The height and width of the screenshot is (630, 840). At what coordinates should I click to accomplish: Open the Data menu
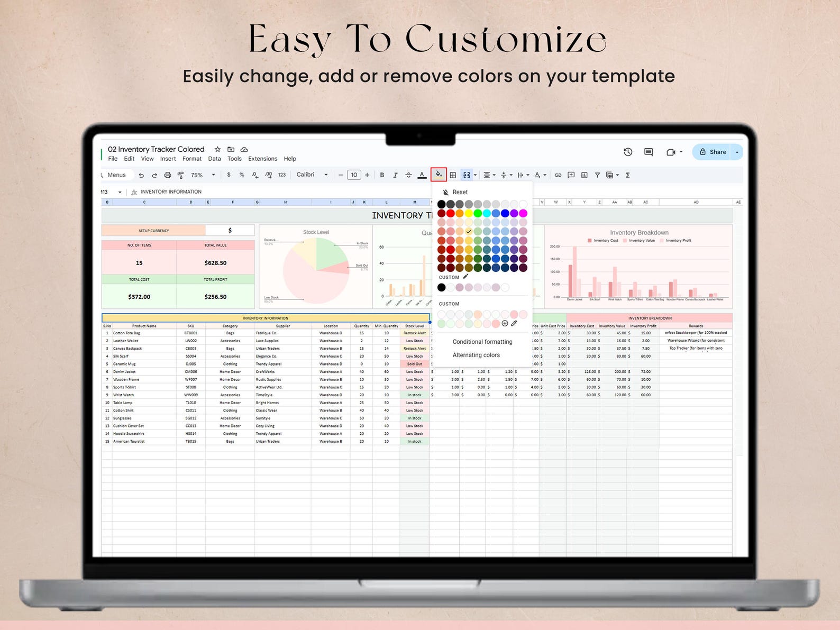pyautogui.click(x=214, y=159)
